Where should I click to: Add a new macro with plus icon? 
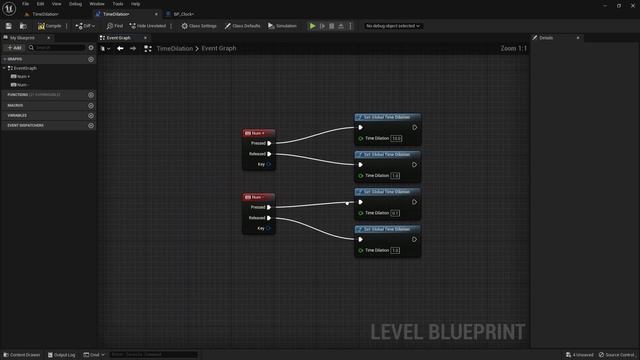pyautogui.click(x=91, y=105)
